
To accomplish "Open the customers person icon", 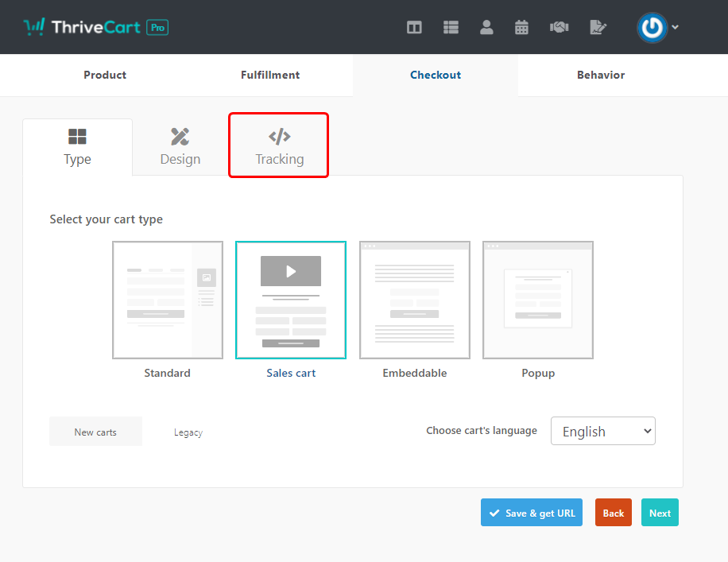I will tap(486, 27).
